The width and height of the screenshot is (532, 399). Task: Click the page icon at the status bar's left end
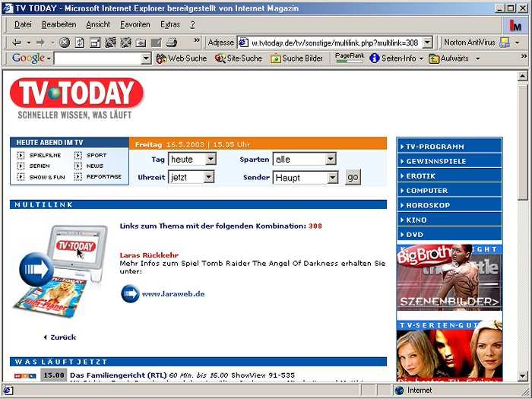(x=8, y=391)
